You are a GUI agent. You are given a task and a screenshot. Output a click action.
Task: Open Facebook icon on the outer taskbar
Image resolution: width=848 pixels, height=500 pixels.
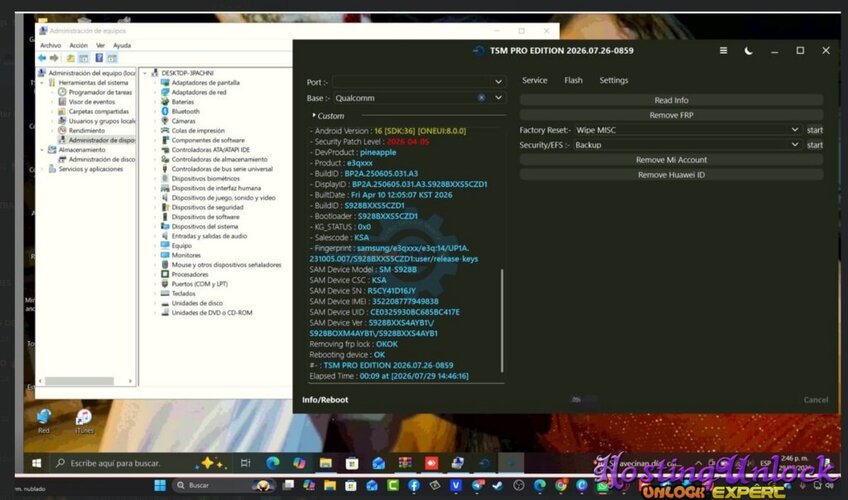click(x=414, y=485)
